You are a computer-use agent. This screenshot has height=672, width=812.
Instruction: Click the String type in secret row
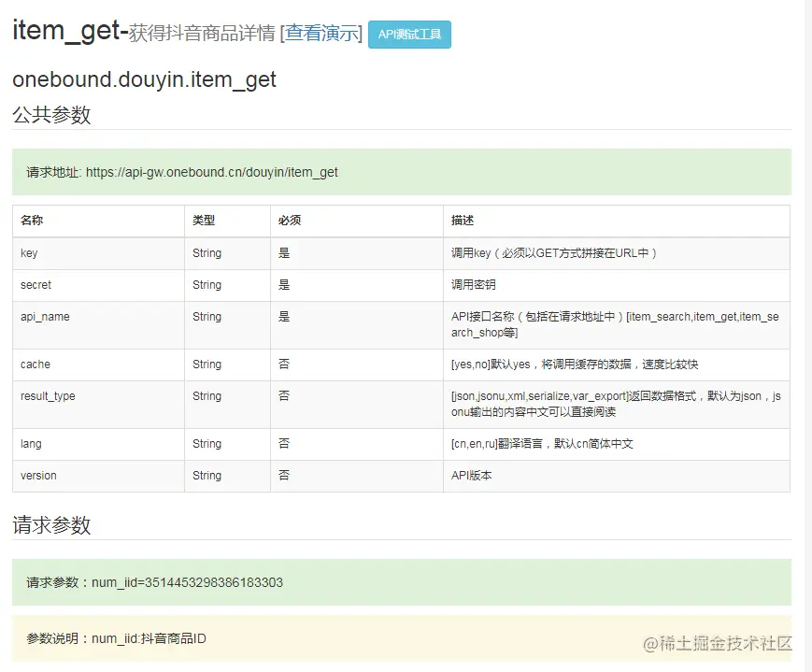coord(207,285)
